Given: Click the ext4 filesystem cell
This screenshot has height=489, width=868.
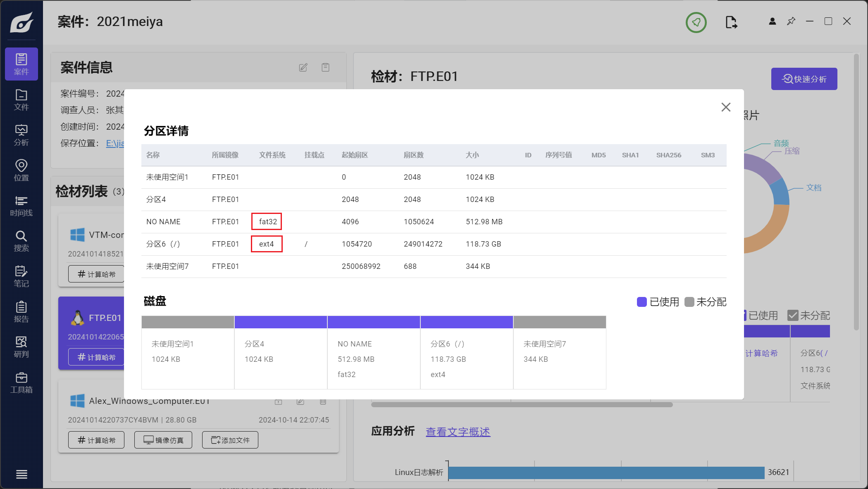Looking at the screenshot, I should pyautogui.click(x=267, y=244).
